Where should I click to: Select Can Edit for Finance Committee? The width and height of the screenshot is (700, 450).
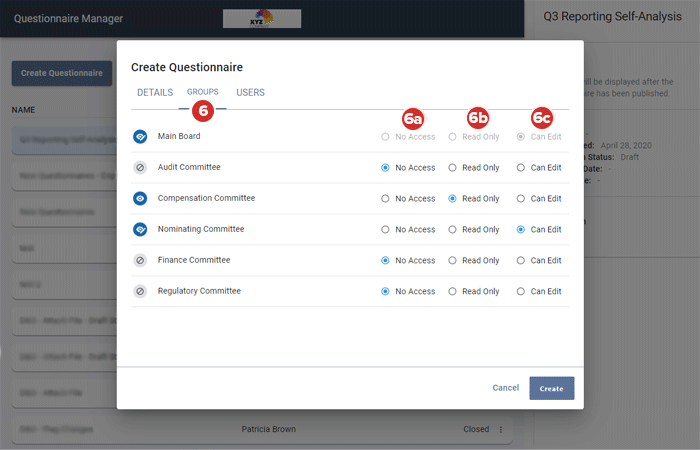(521, 261)
